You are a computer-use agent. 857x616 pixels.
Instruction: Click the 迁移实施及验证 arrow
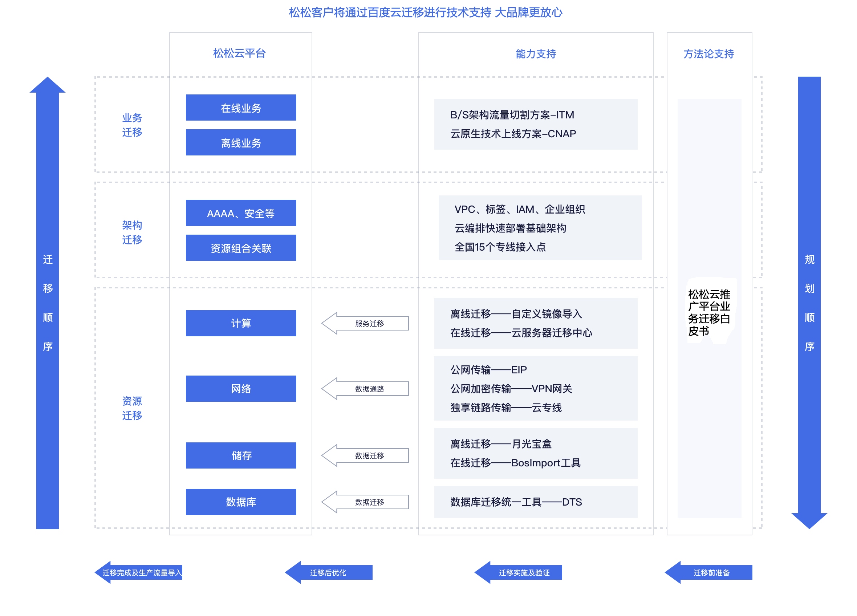click(518, 572)
